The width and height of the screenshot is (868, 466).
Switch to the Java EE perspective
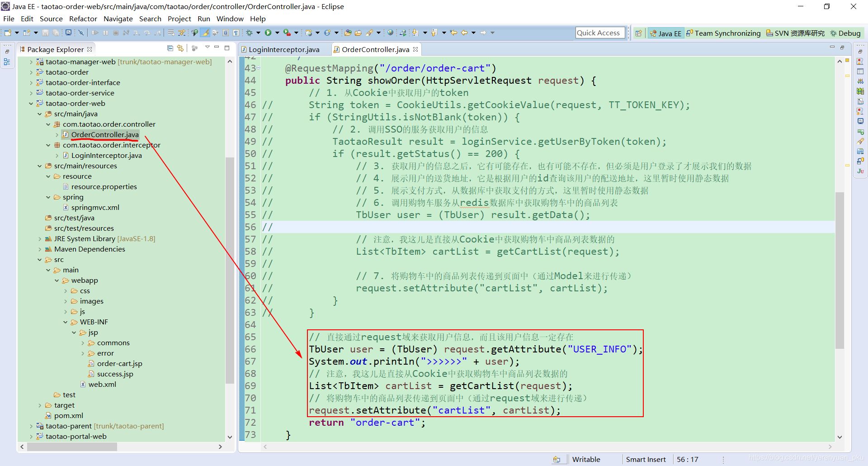665,33
